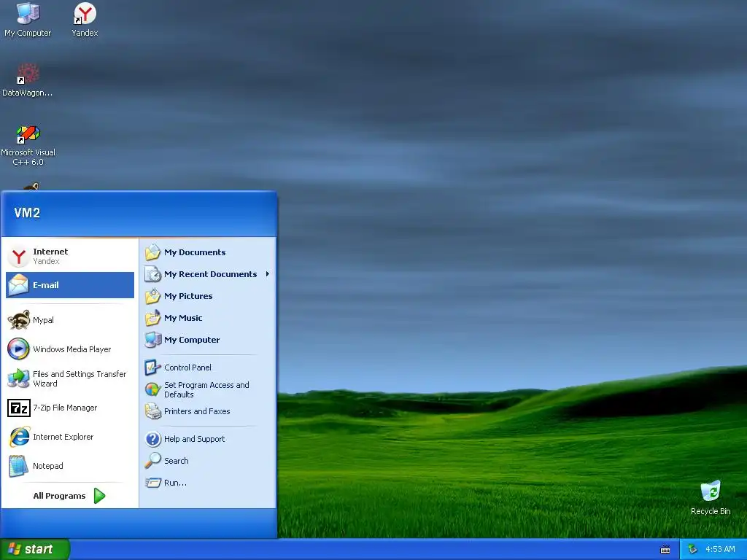The image size is (747, 560).
Task: Open Notepad from Start menu
Action: pyautogui.click(x=70, y=466)
